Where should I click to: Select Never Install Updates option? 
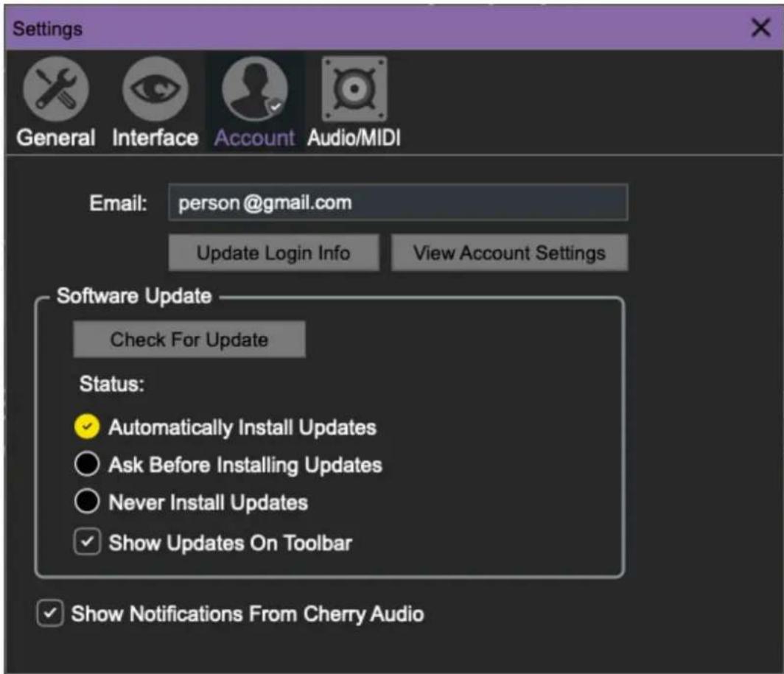(87, 502)
